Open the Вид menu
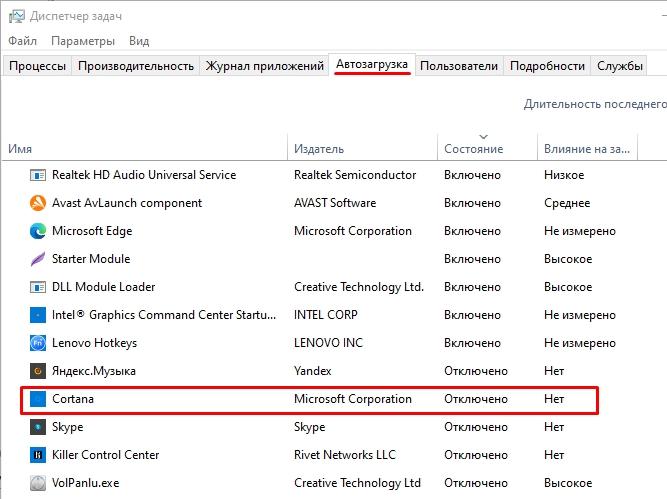 point(139,41)
